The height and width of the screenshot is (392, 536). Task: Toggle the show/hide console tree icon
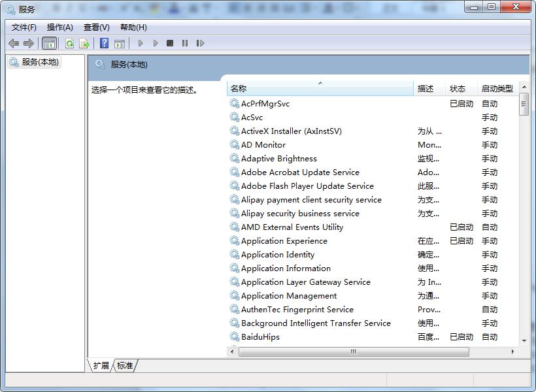(49, 43)
